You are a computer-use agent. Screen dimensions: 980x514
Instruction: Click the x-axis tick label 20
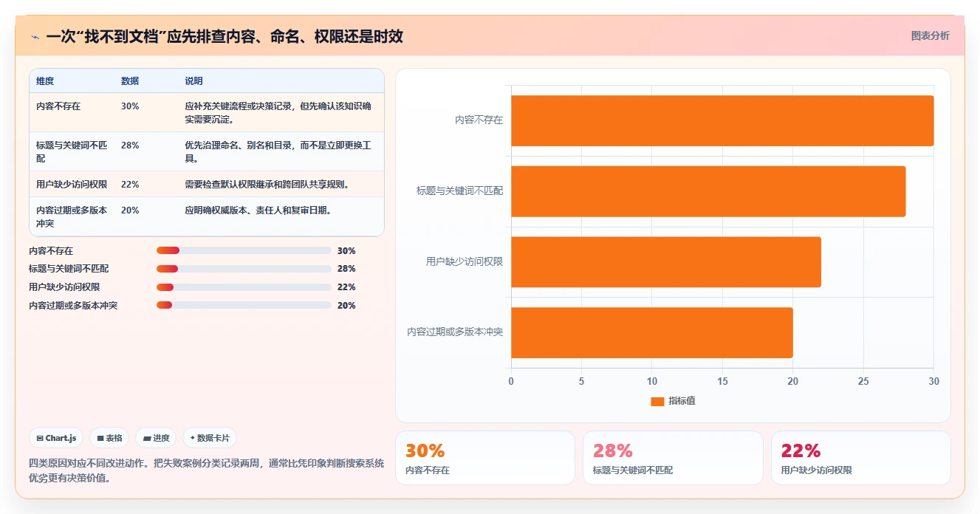click(793, 381)
